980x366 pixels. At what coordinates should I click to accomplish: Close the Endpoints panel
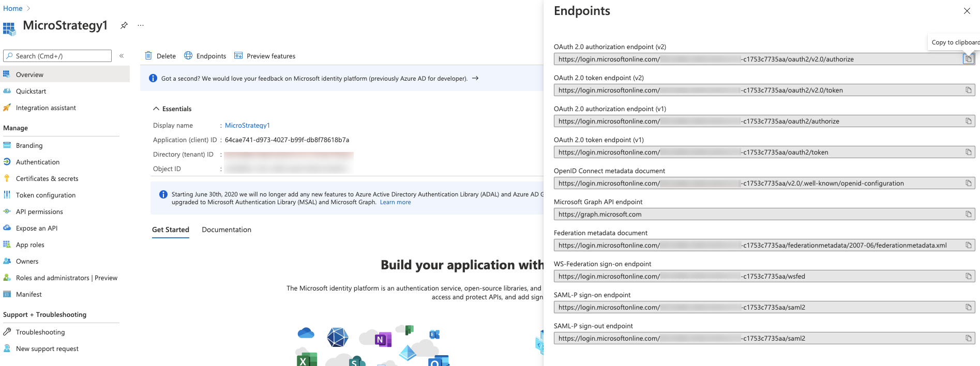point(967,11)
